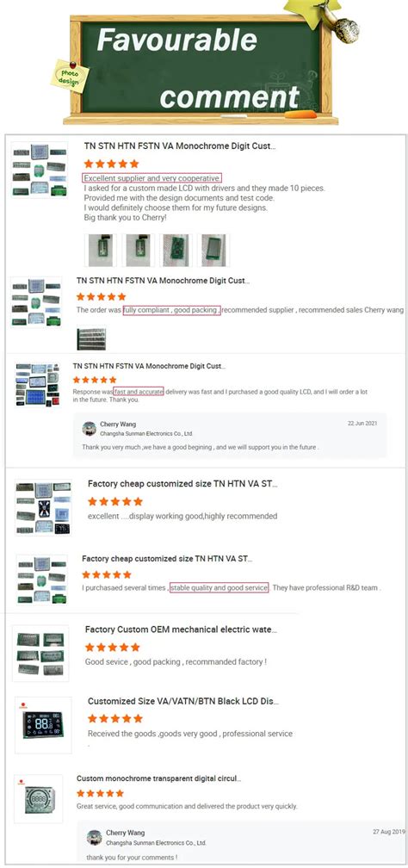Click the five-star rating of the first review
The image size is (408, 868).
[111, 164]
